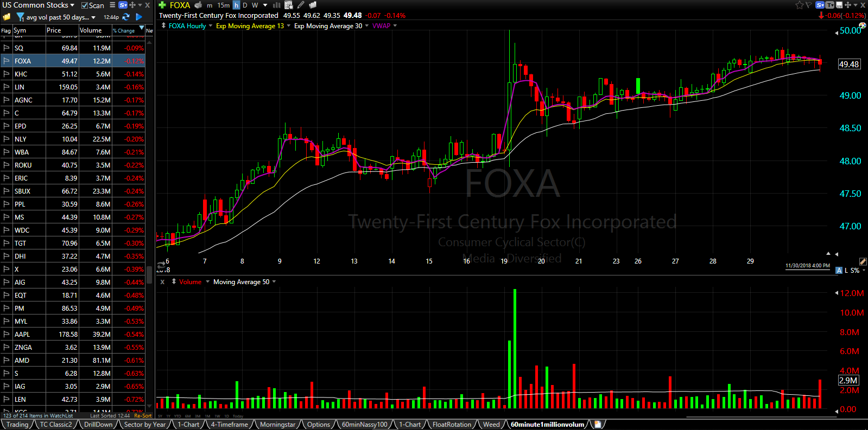Expand more timeframes dropdown arrow

point(265,5)
